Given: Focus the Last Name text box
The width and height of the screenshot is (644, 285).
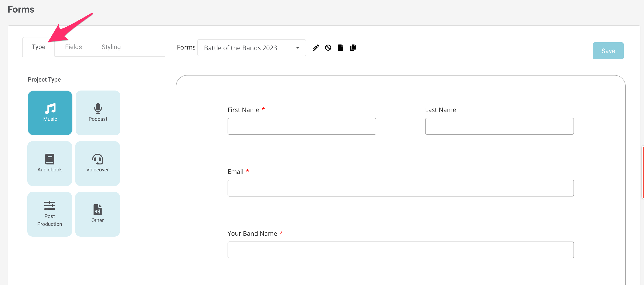Looking at the screenshot, I should [x=499, y=126].
